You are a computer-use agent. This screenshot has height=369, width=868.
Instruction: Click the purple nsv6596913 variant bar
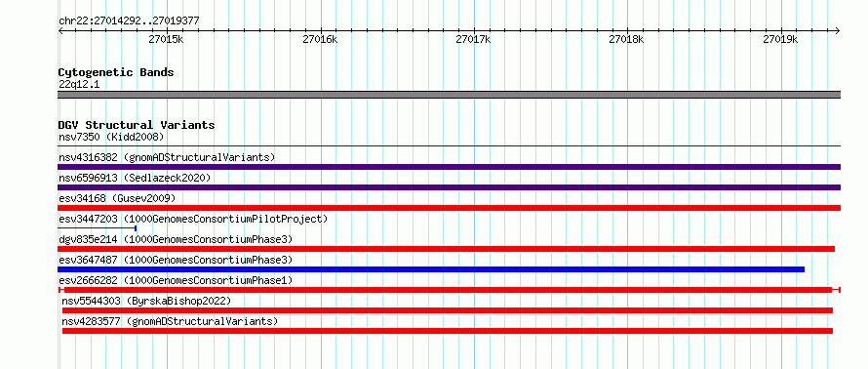(449, 187)
